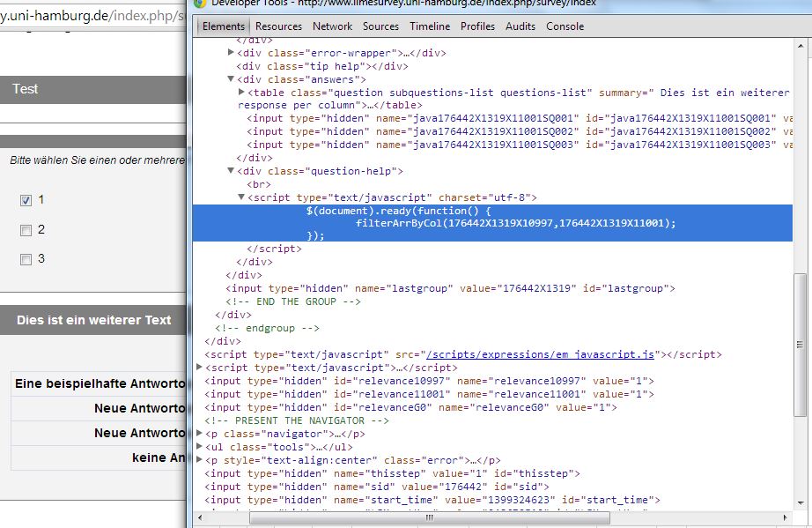Check the checkbox labeled 2
812x528 pixels.
[x=26, y=230]
